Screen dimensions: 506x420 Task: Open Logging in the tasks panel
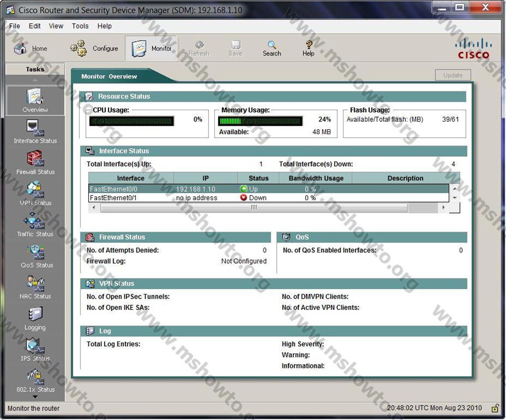pos(35,318)
